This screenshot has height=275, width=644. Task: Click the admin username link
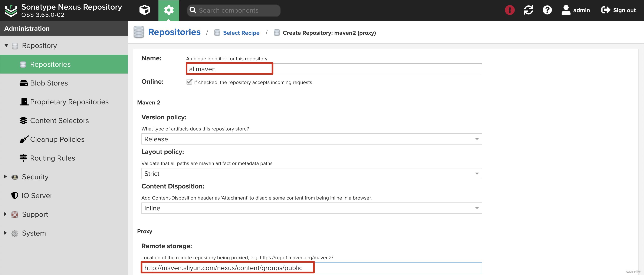click(581, 10)
